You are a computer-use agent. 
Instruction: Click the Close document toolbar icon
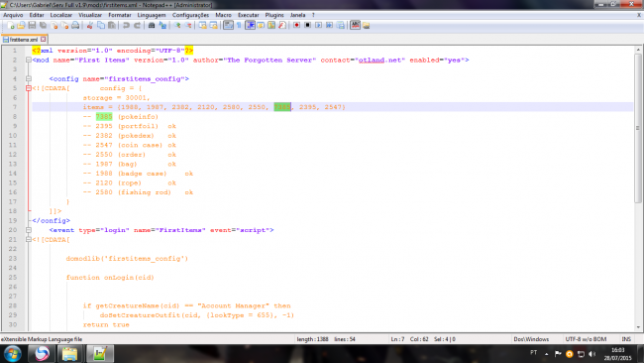point(54,26)
